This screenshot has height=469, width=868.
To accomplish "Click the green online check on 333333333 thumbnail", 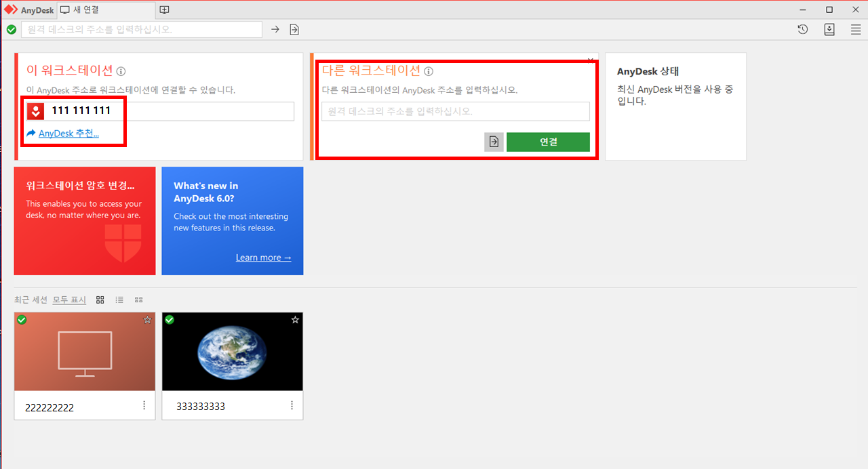I will [170, 320].
